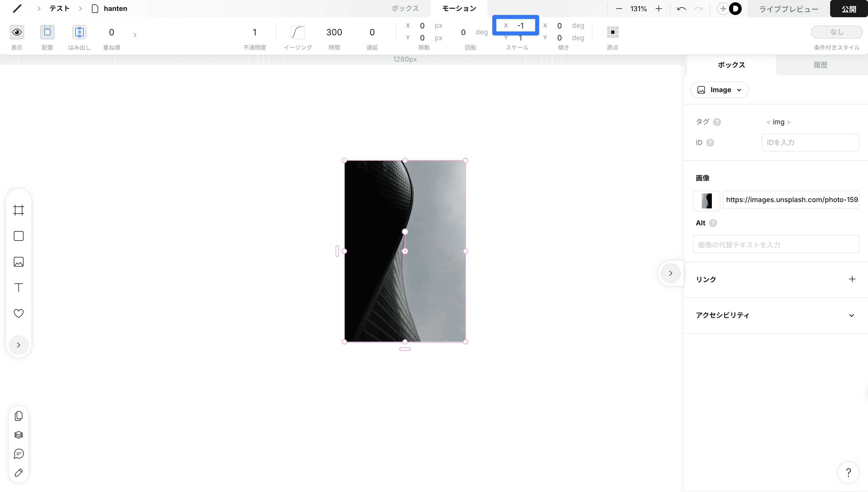Toggle the はみ出し overflow button
Viewport: 868px width, 492px height.
79,32
